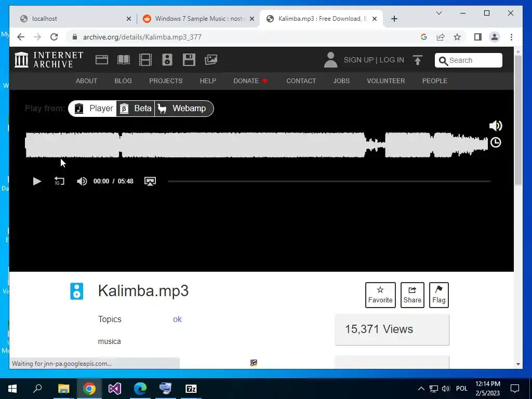This screenshot has width=532, height=399.
Task: Click the blue audio icon next to Kalimba.mp3
Action: [x=77, y=291]
